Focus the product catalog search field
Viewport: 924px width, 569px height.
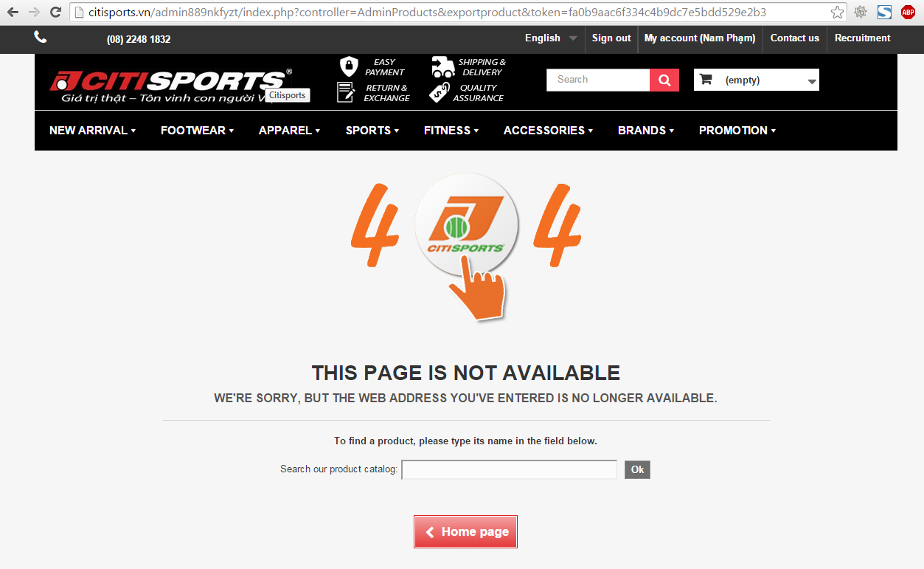pos(509,469)
